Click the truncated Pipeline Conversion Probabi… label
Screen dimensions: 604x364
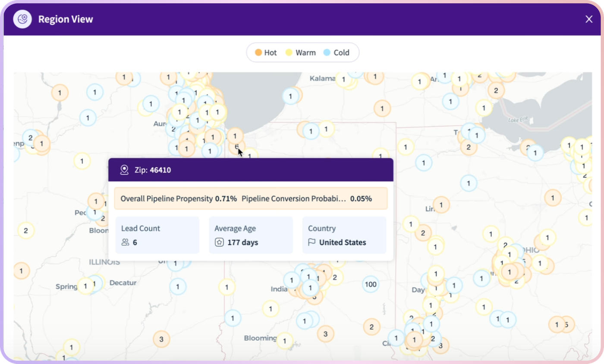click(294, 199)
